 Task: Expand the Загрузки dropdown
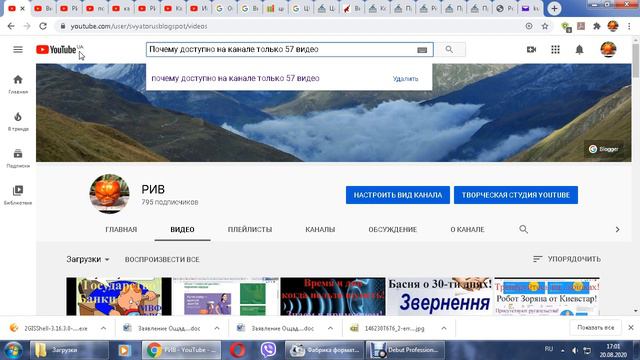[88, 259]
